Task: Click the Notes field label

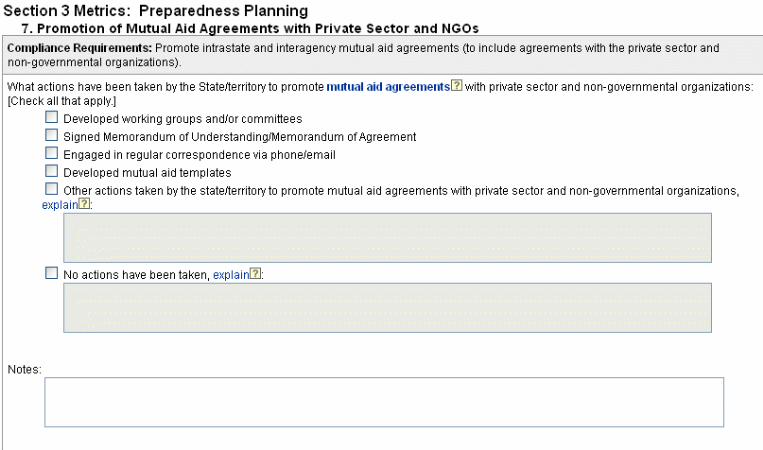Action: click(24, 369)
